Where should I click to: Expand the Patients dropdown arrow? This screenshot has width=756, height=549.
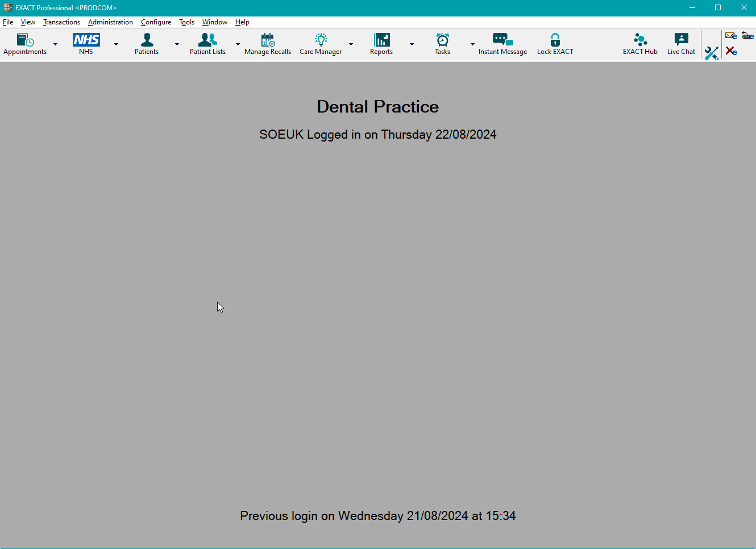177,44
